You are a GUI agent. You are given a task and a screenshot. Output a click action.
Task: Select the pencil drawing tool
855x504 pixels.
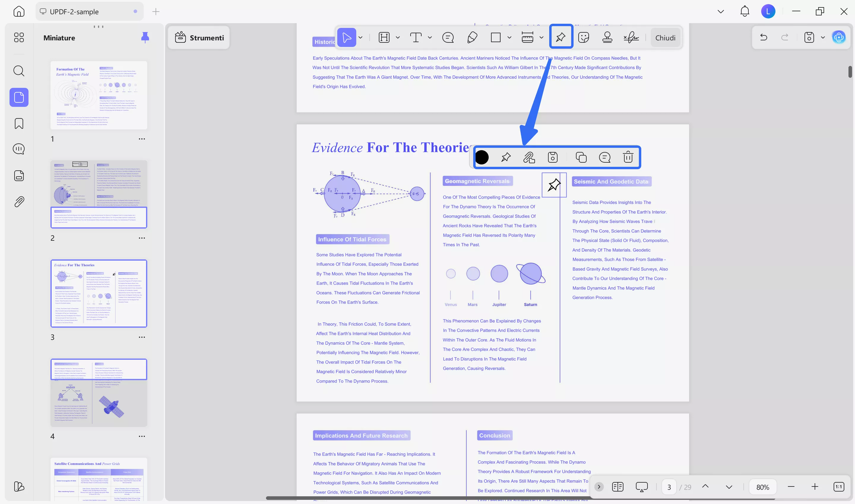pyautogui.click(x=472, y=37)
